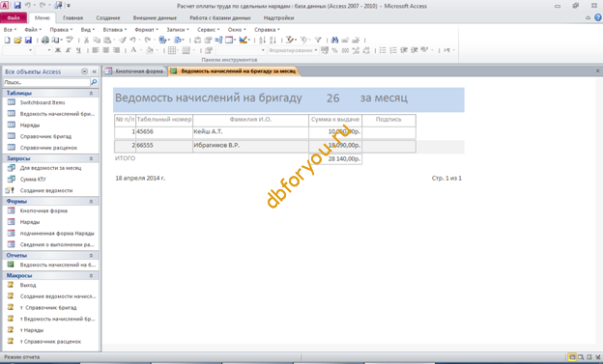
Task: Open the Сервис dropdown menu
Action: (x=208, y=30)
